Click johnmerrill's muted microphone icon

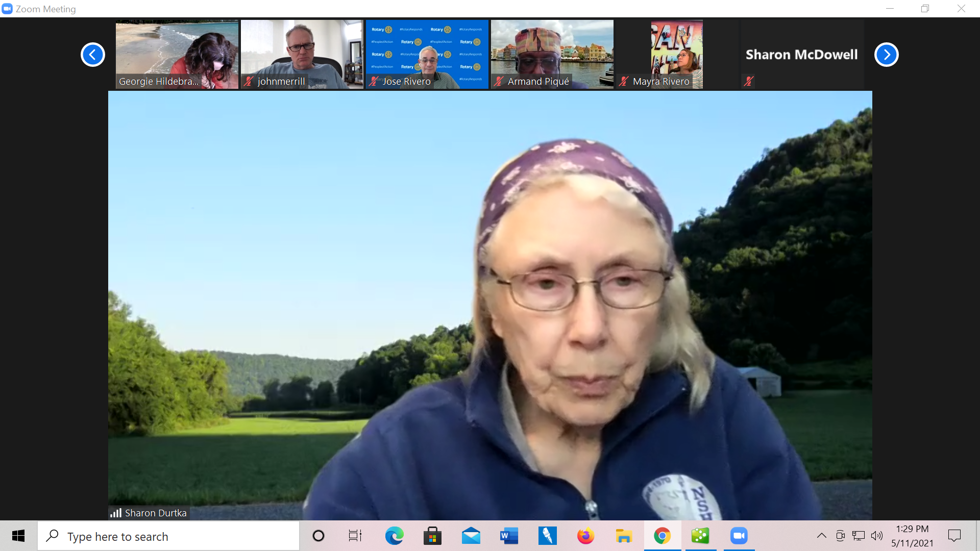(249, 81)
